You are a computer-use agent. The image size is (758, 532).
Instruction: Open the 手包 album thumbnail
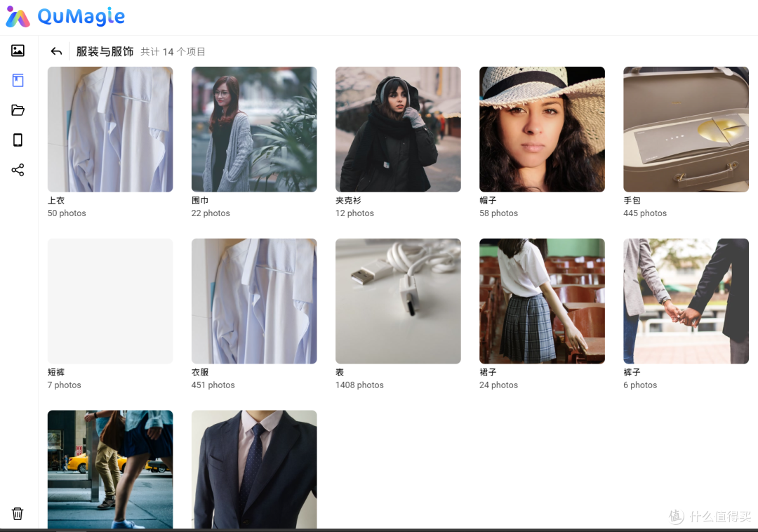(686, 130)
